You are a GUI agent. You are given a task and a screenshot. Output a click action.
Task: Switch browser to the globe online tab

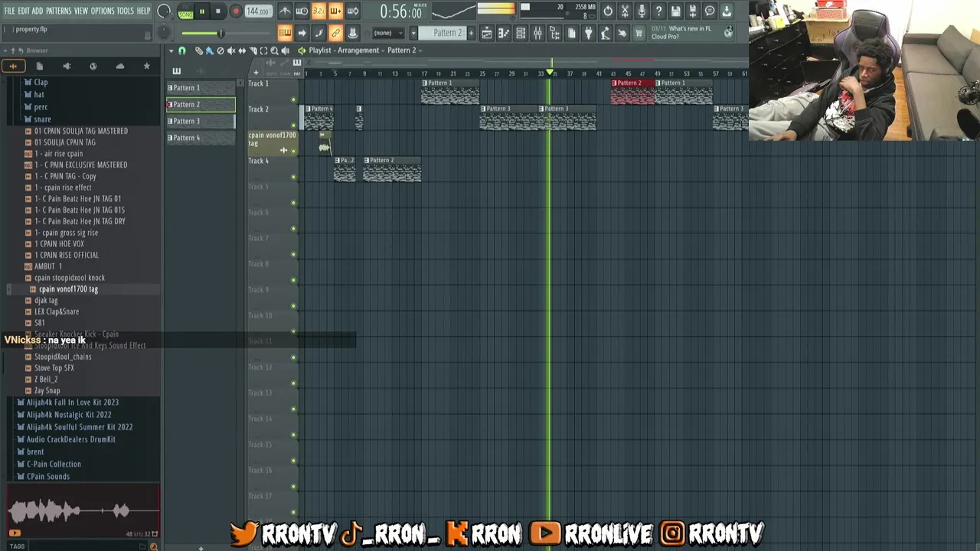click(93, 67)
